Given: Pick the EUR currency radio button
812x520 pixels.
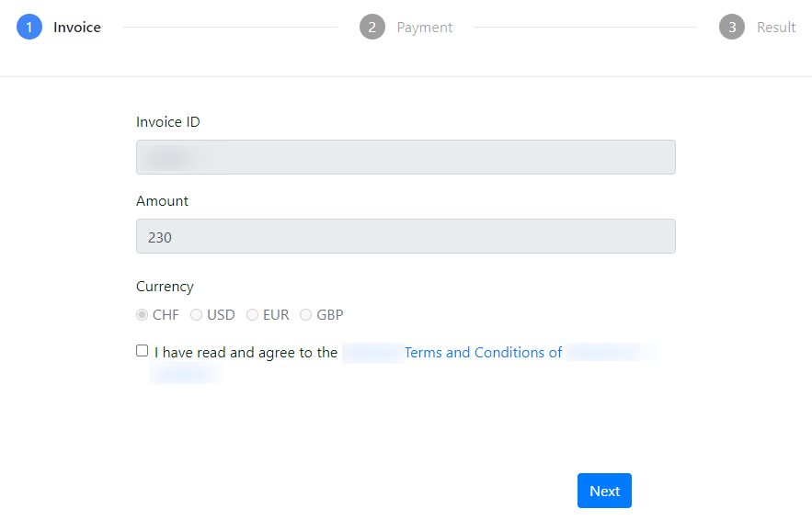Looking at the screenshot, I should coord(253,315).
